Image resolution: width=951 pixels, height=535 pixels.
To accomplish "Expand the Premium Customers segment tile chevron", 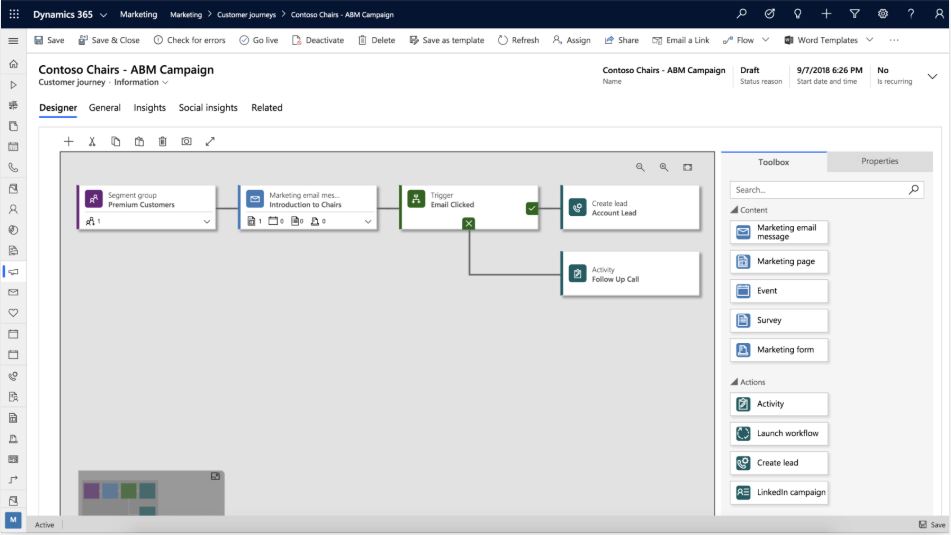I will (x=207, y=221).
